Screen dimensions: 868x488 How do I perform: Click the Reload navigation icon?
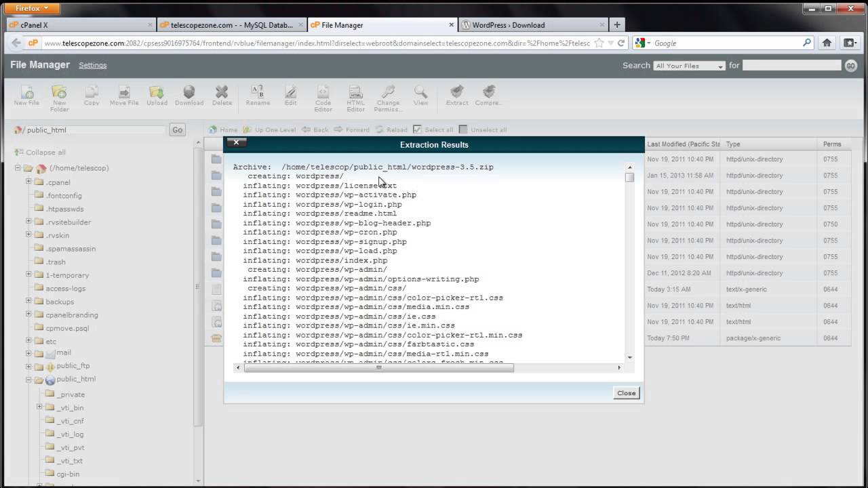391,129
